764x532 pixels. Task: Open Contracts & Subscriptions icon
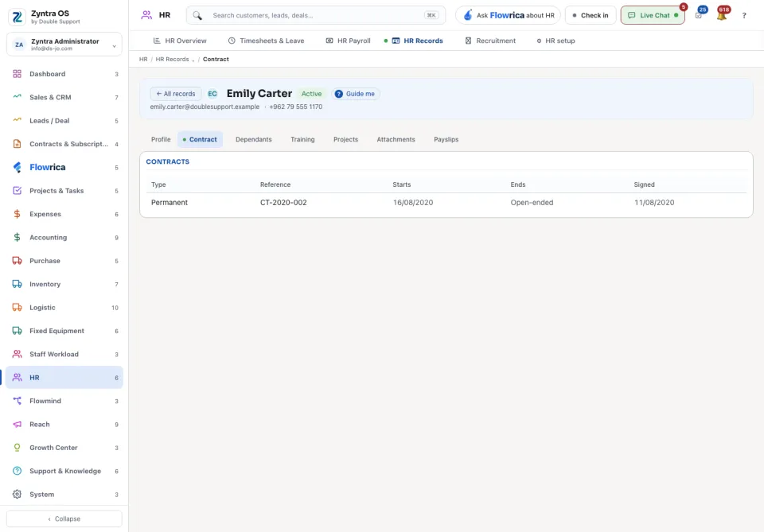[17, 144]
